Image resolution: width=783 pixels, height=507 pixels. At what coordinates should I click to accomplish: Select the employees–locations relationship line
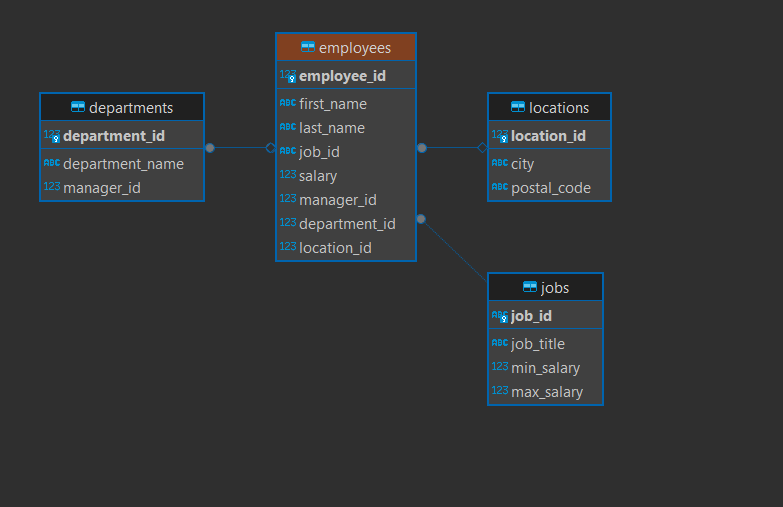(452, 147)
